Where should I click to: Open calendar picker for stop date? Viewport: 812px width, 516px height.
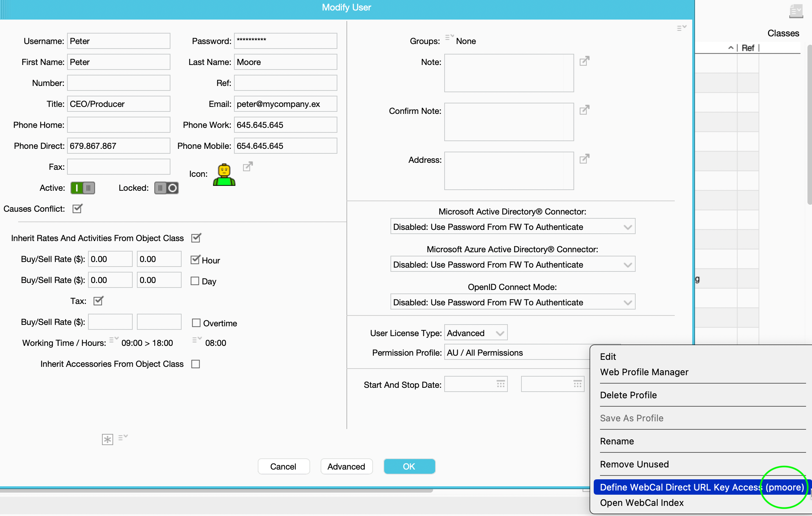pyautogui.click(x=577, y=384)
